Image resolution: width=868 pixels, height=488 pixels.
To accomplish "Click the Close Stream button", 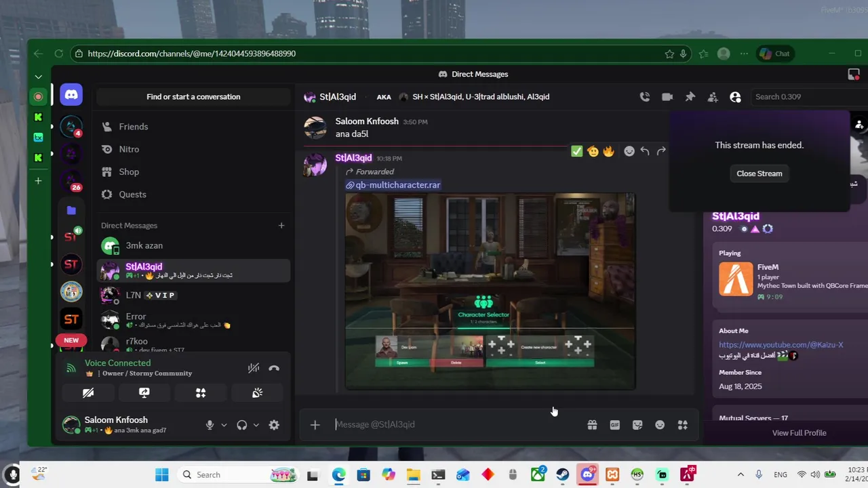I will coord(759,174).
